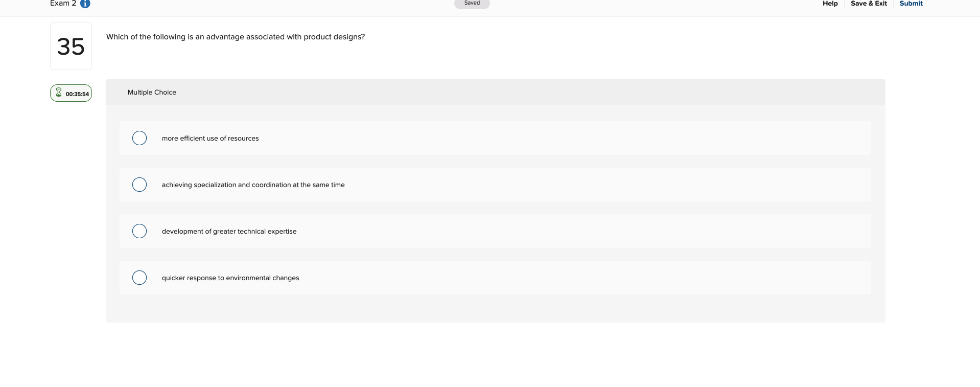Click the Saved status pill
The height and width of the screenshot is (387, 980).
coord(471,3)
